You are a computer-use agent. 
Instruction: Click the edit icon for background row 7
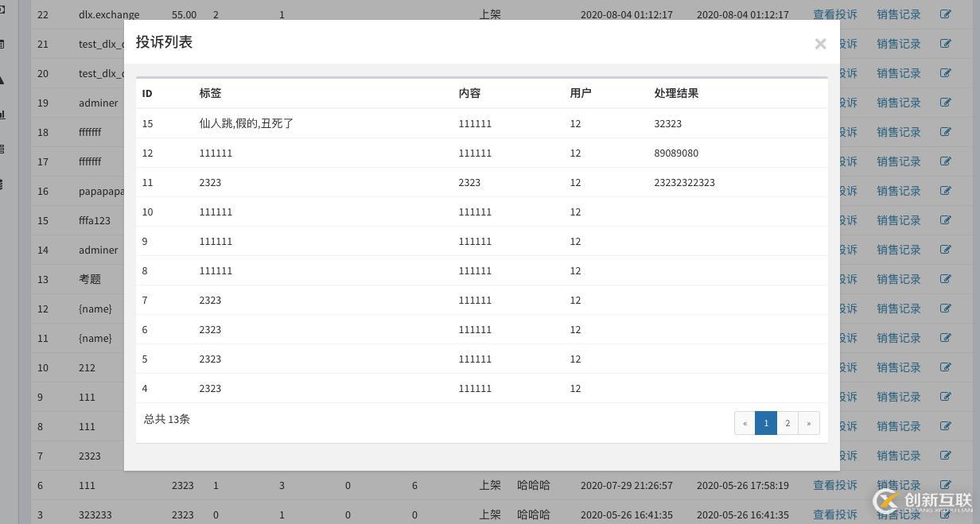coord(945,456)
